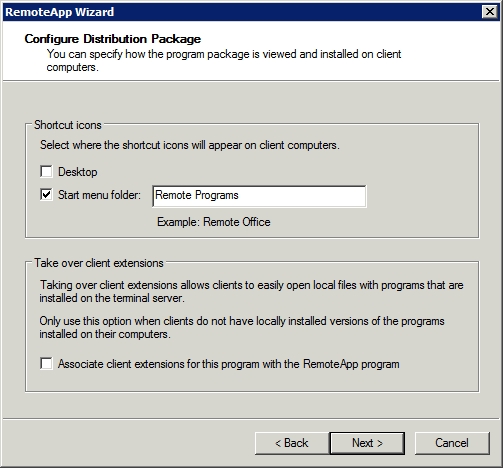Click the "Start menu folder:" label text
This screenshot has width=503, height=468.
click(99, 195)
